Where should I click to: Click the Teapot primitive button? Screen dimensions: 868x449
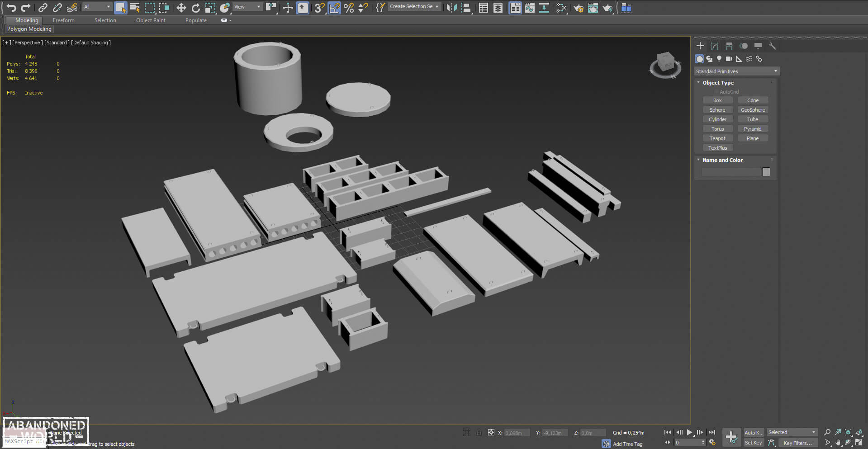[717, 138]
